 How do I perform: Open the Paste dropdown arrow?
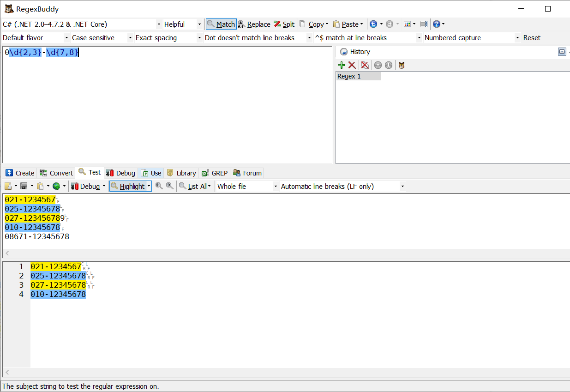tap(361, 24)
